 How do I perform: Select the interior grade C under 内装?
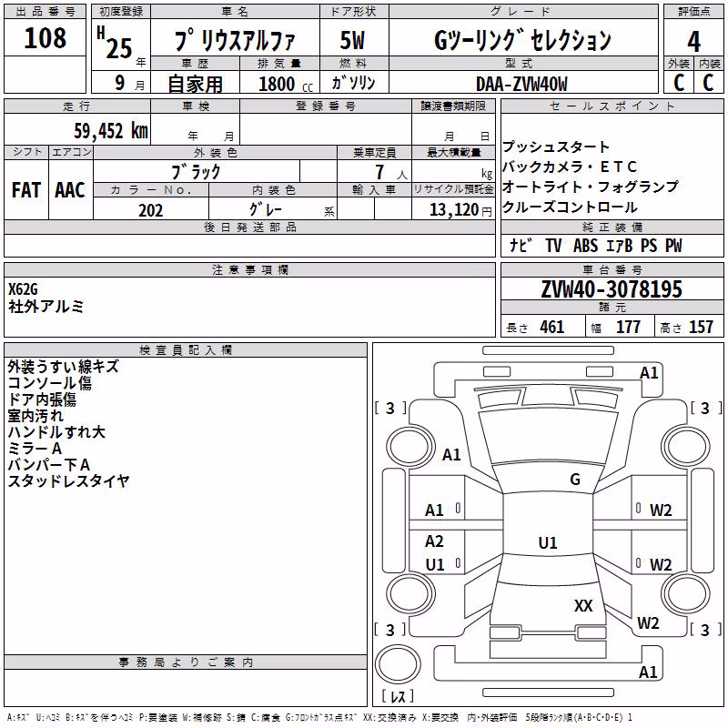(708, 83)
